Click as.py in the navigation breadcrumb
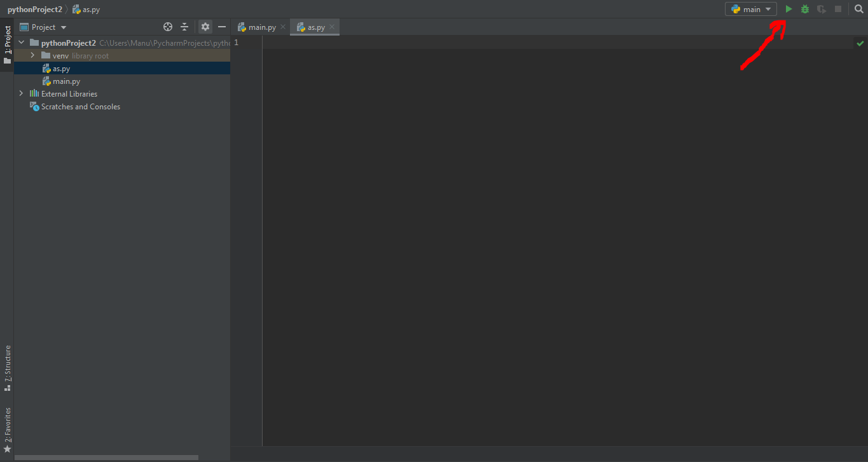Image resolution: width=868 pixels, height=462 pixels. click(91, 10)
